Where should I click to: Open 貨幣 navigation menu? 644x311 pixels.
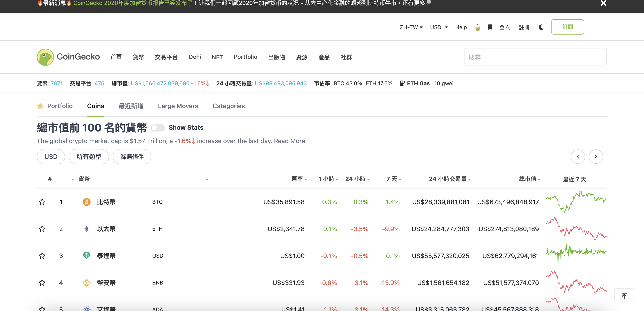(138, 57)
